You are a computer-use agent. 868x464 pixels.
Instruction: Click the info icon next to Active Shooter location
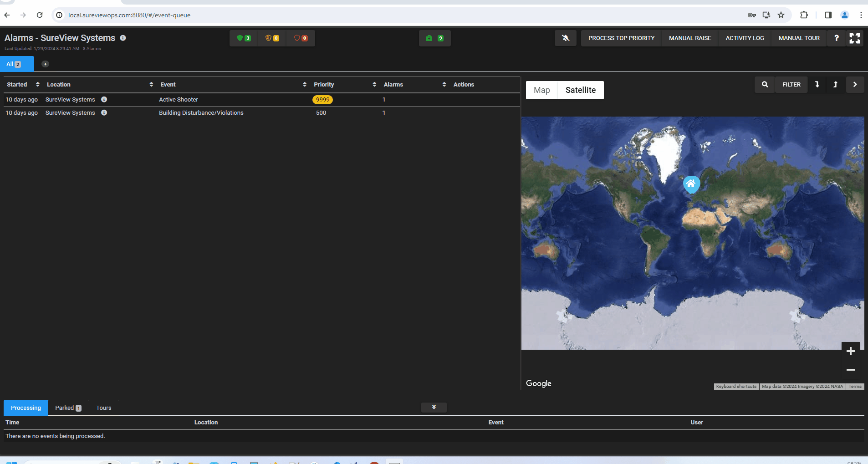tap(104, 99)
